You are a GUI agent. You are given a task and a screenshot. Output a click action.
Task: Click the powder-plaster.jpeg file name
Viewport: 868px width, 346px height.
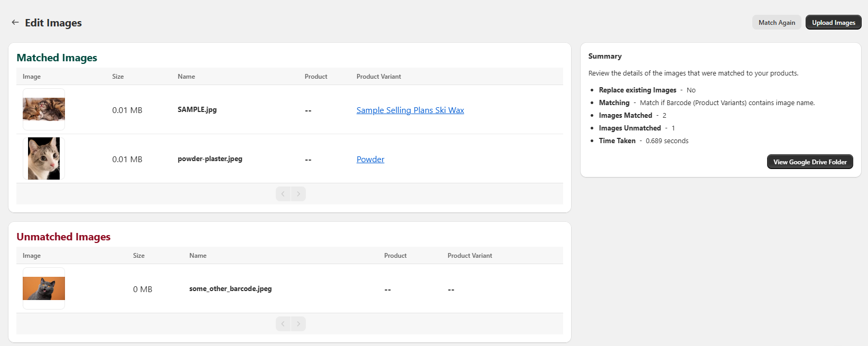pyautogui.click(x=210, y=158)
